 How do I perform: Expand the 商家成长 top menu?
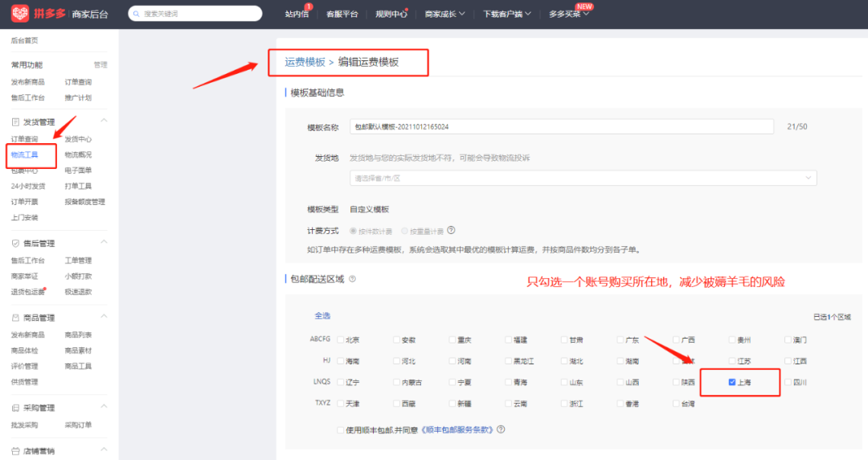(444, 14)
